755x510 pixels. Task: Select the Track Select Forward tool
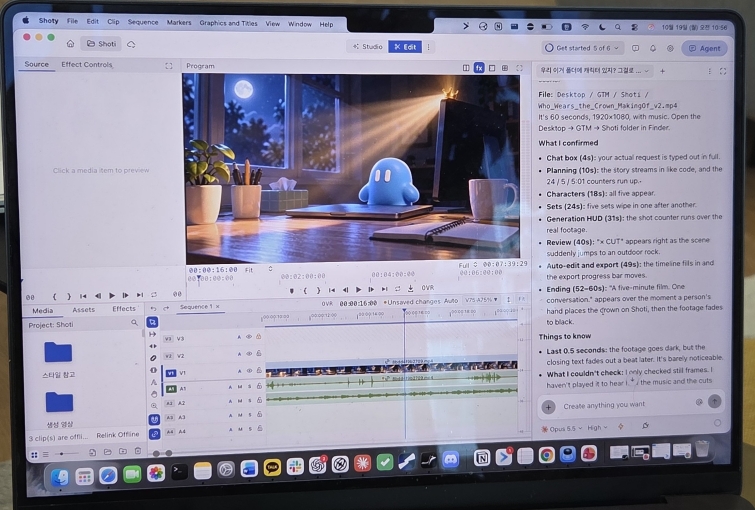pyautogui.click(x=153, y=334)
